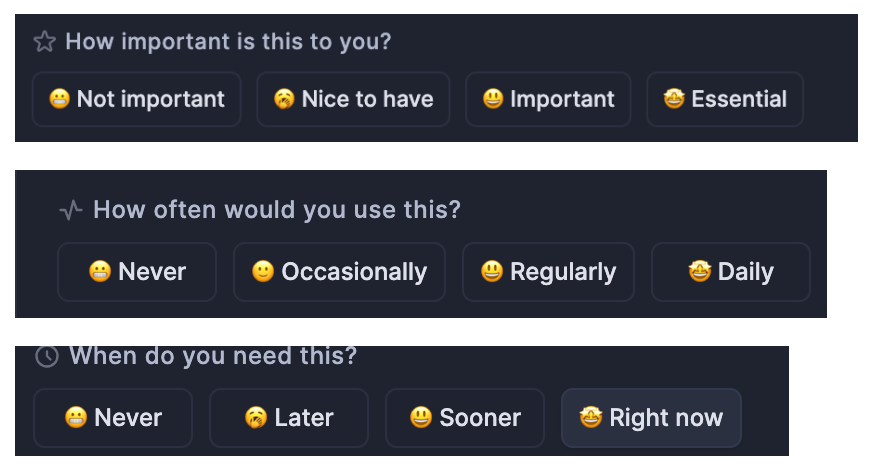870x468 pixels.
Task: Choose the Later timing option
Action: click(289, 418)
